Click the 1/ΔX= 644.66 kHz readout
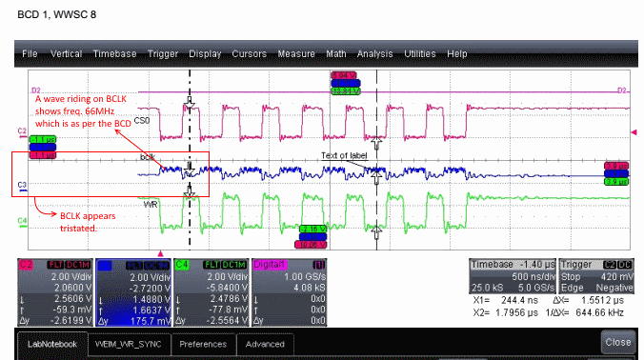This screenshot has height=360, width=644. (584, 312)
